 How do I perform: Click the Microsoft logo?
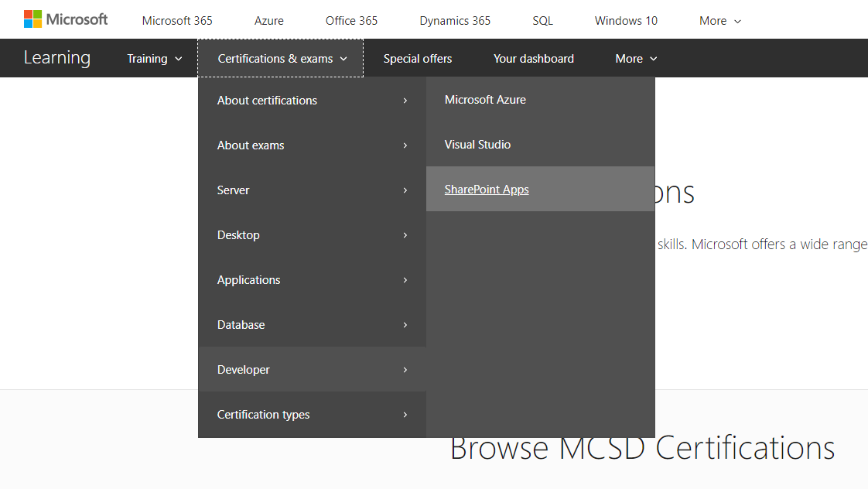pyautogui.click(x=66, y=19)
